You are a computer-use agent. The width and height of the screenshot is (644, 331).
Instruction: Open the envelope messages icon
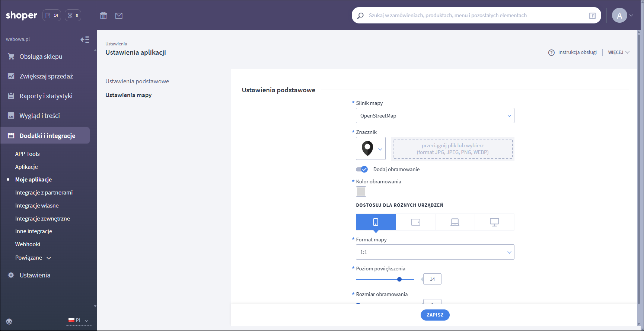point(119,16)
